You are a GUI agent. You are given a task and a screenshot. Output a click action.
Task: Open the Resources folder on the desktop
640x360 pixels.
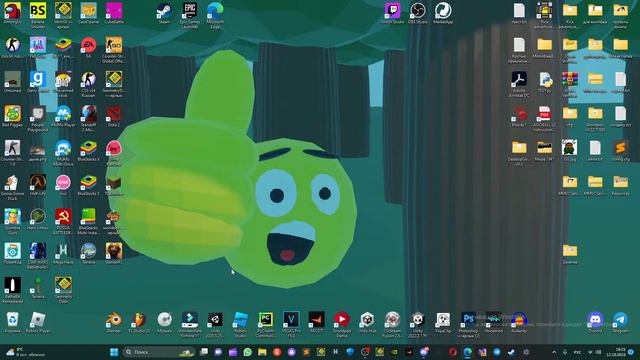[x=620, y=184]
